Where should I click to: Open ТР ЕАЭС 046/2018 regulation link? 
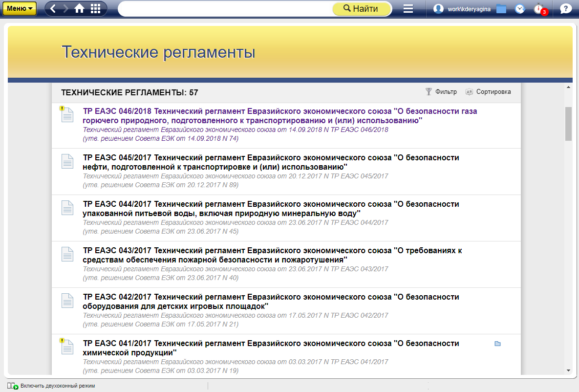280,116
